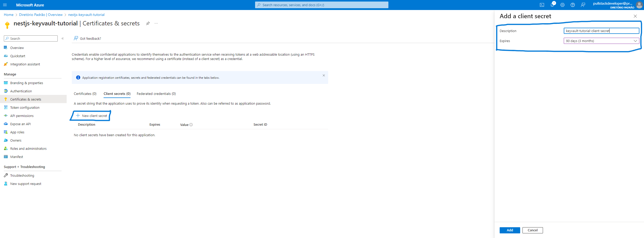Click the Cancel button
The image size is (644, 238).
pos(532,230)
